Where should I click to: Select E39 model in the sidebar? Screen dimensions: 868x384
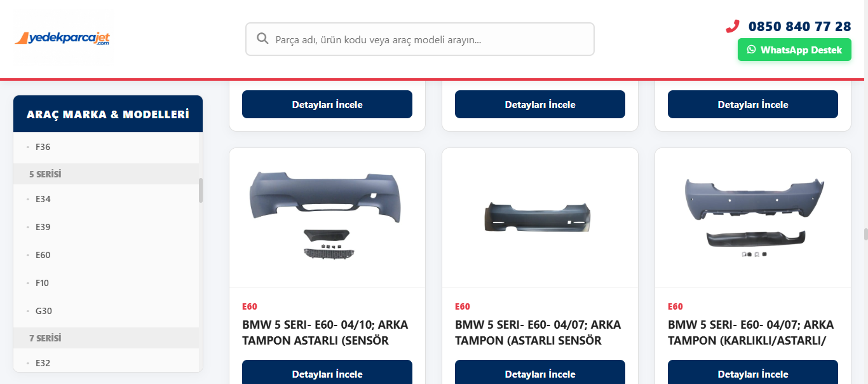pyautogui.click(x=43, y=226)
